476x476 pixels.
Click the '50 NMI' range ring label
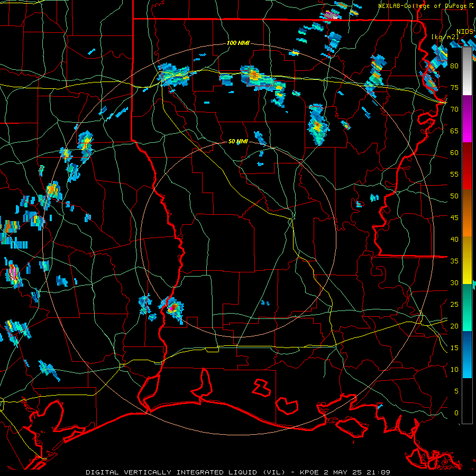238,141
